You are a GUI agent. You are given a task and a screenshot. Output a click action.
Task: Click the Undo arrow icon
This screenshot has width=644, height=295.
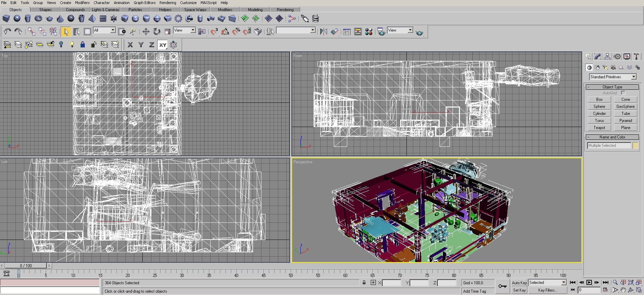pyautogui.click(x=7, y=32)
